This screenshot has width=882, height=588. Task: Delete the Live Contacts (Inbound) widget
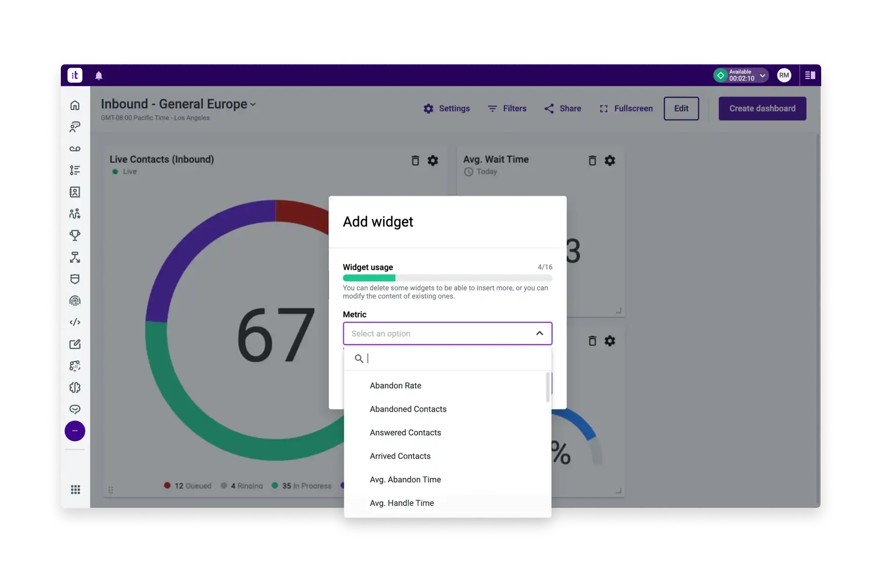pos(415,161)
